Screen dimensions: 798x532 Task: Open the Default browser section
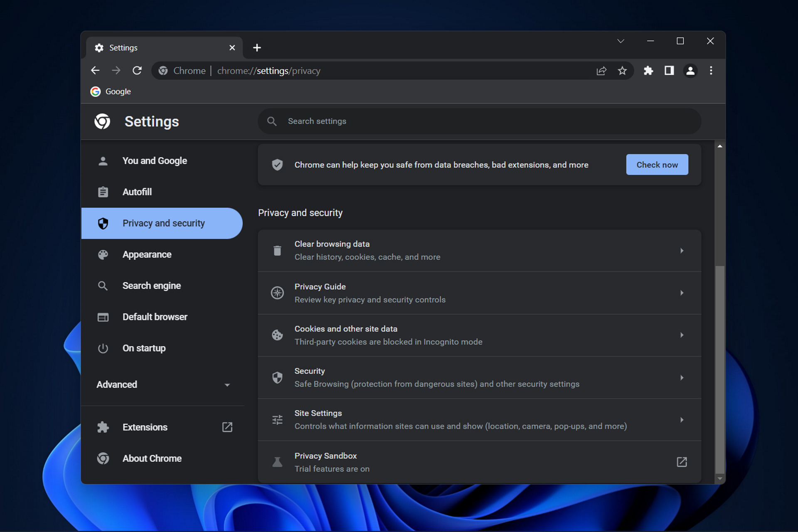tap(162, 317)
